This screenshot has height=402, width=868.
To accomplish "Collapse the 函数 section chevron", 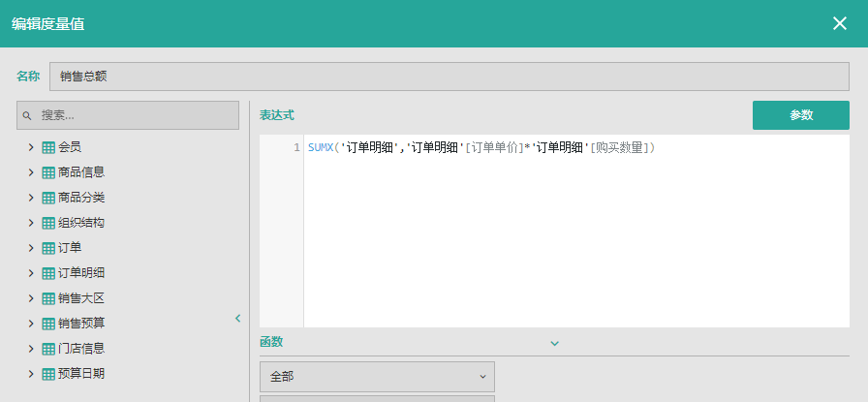I will (x=555, y=343).
